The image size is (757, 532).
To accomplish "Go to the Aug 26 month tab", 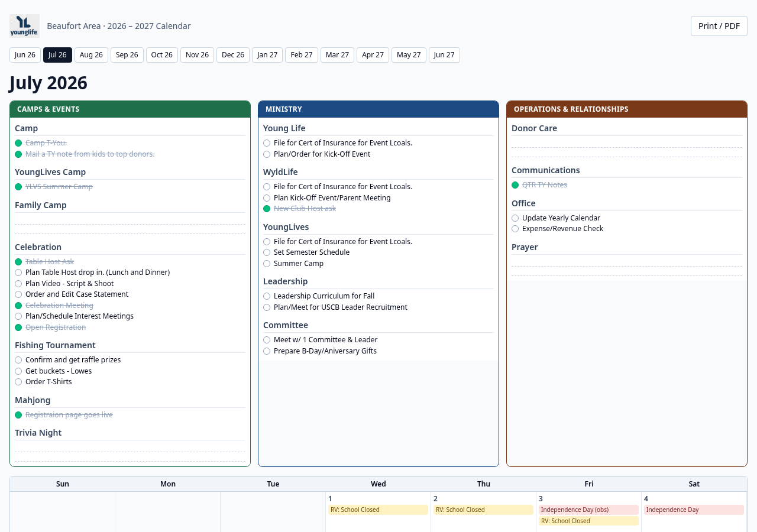I will tap(91, 55).
